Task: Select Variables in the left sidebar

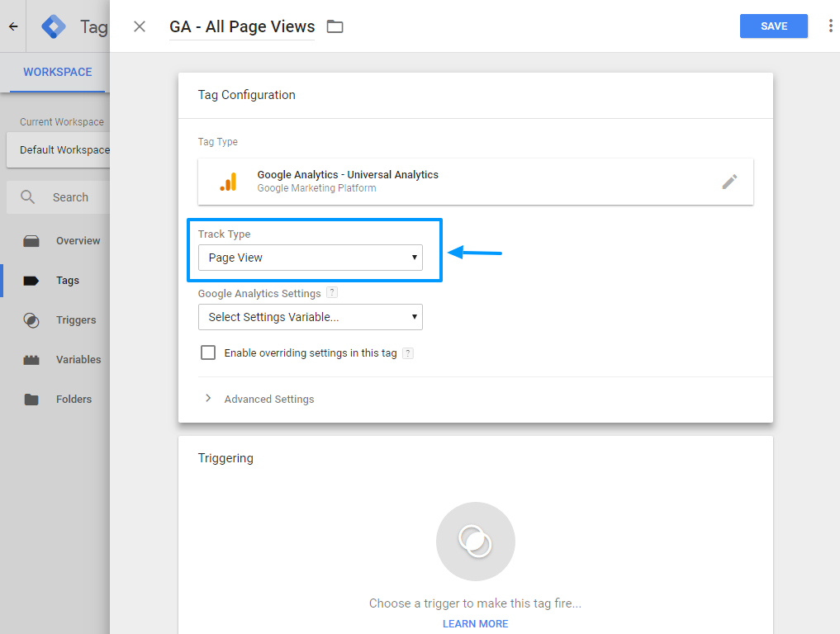Action: pos(78,360)
